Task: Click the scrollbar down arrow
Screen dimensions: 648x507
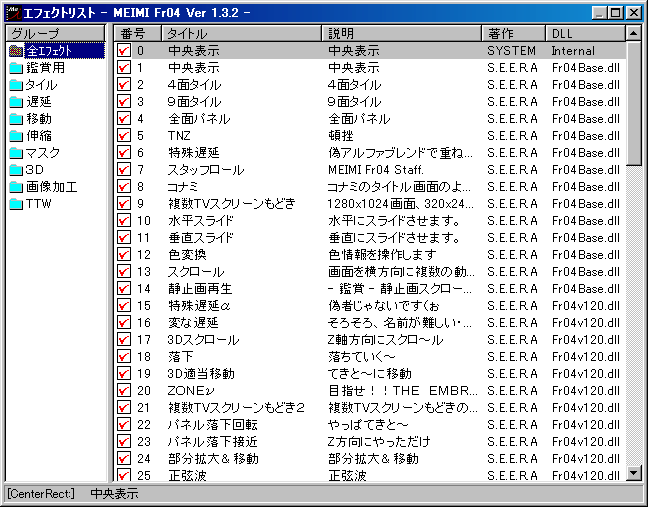Action: 634,473
